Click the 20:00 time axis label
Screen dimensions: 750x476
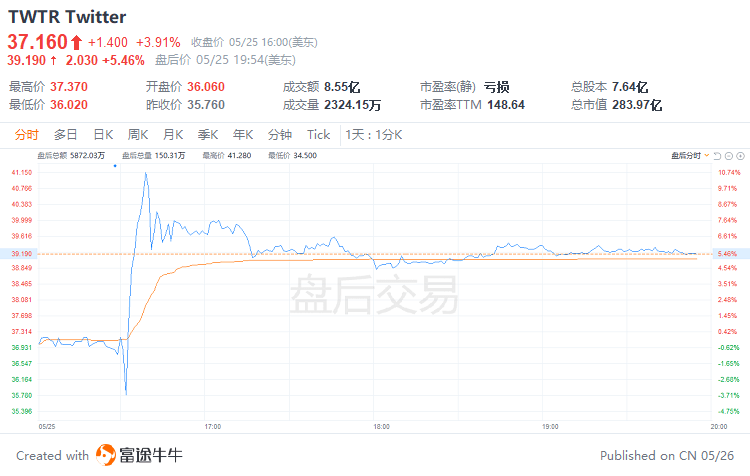pyautogui.click(x=719, y=426)
